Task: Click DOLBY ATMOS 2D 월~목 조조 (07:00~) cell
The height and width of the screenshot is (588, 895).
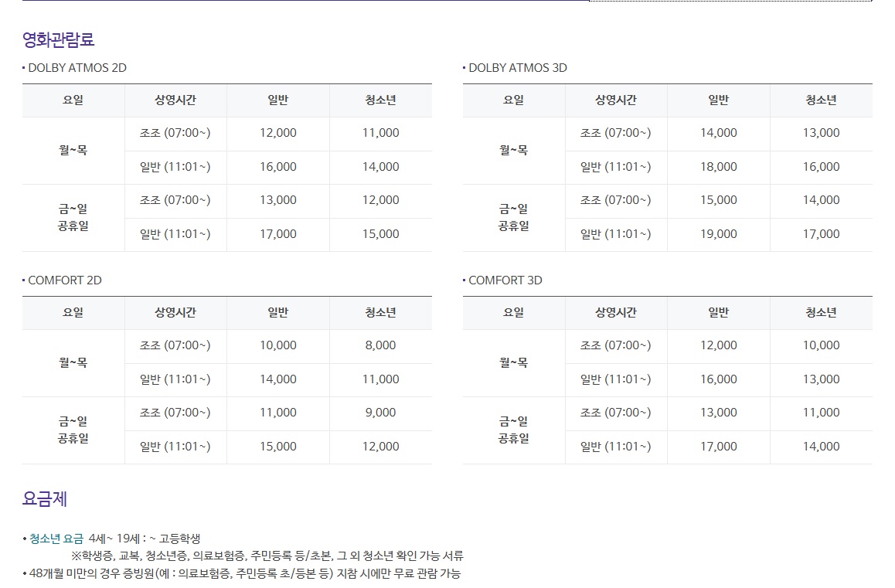Action: coord(175,133)
